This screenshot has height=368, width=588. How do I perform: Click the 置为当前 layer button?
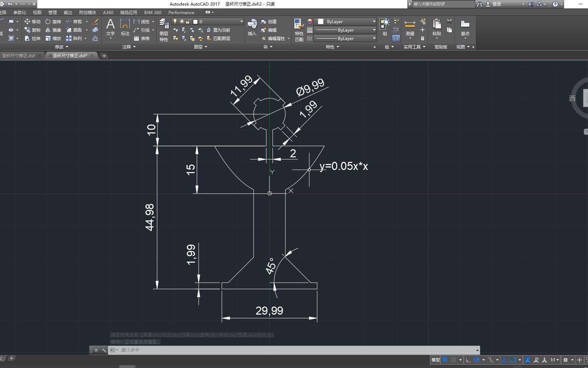point(220,30)
